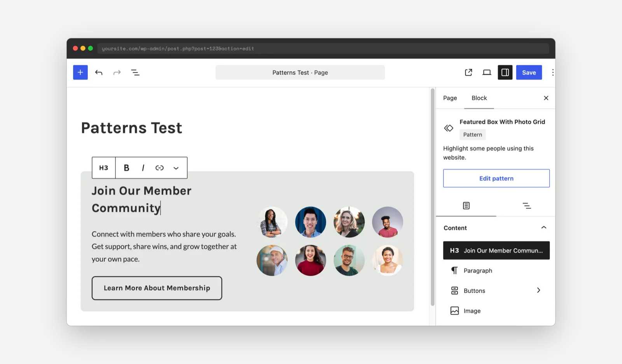This screenshot has width=622, height=364.
Task: Open the block inserter plus button
Action: pyautogui.click(x=80, y=72)
